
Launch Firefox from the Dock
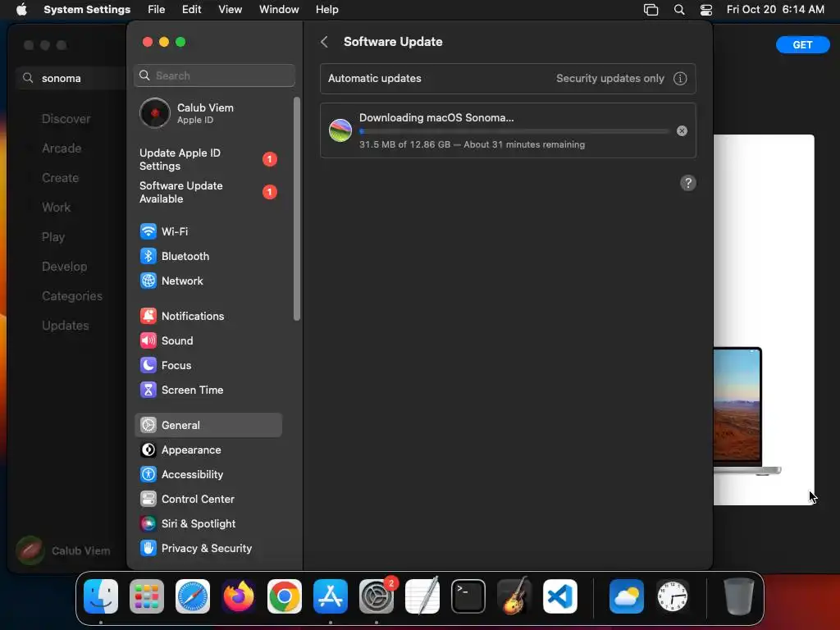click(239, 596)
